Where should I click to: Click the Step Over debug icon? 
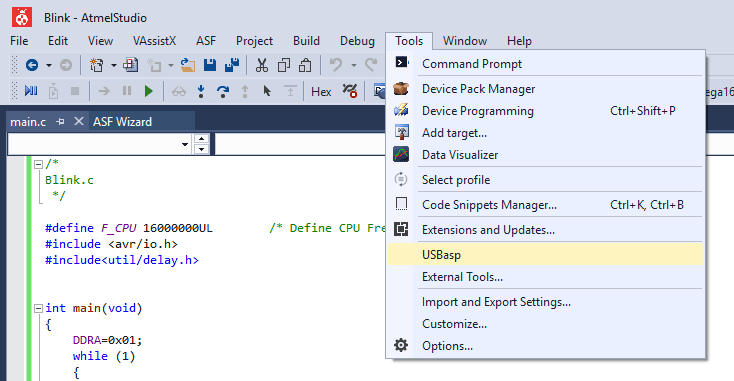click(223, 91)
